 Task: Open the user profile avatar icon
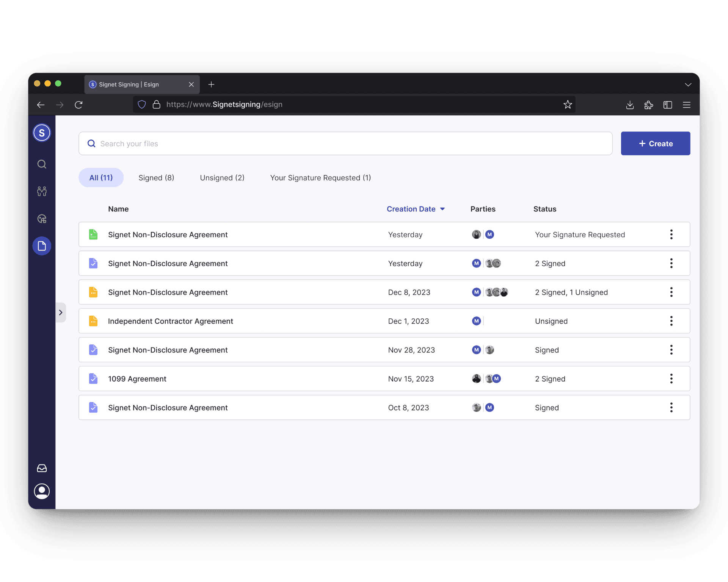coord(42,491)
